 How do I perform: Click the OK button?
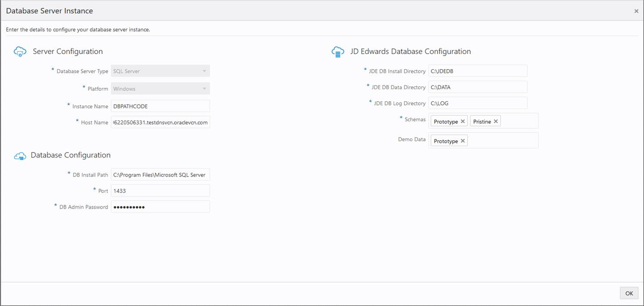pyautogui.click(x=629, y=293)
